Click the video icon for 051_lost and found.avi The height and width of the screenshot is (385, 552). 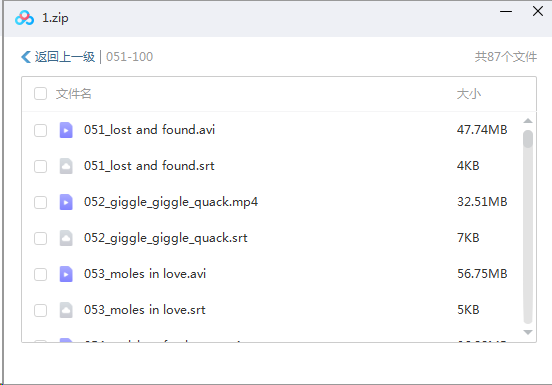pyautogui.click(x=66, y=130)
